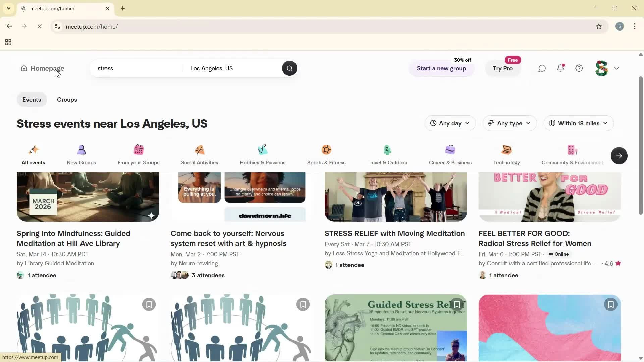Viewport: 644px width, 362px height.
Task: Select the Technology category icon
Action: pos(506,149)
